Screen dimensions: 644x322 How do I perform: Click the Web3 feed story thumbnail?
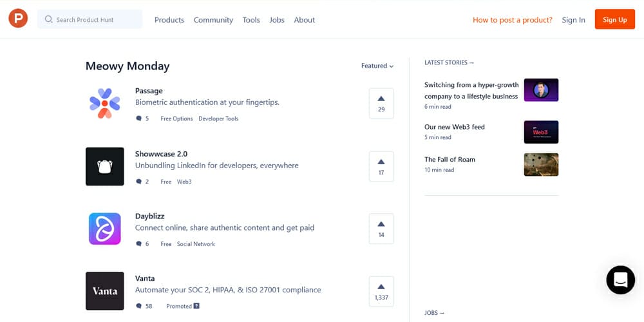[x=541, y=132]
